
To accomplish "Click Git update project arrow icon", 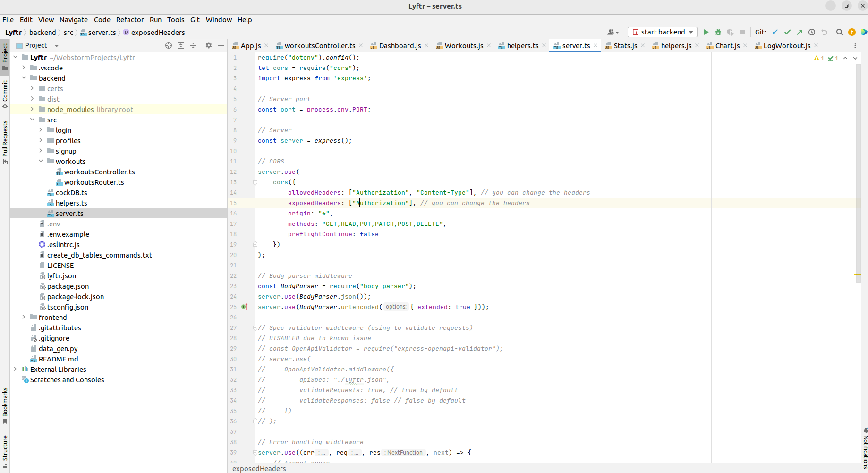I will tap(775, 32).
